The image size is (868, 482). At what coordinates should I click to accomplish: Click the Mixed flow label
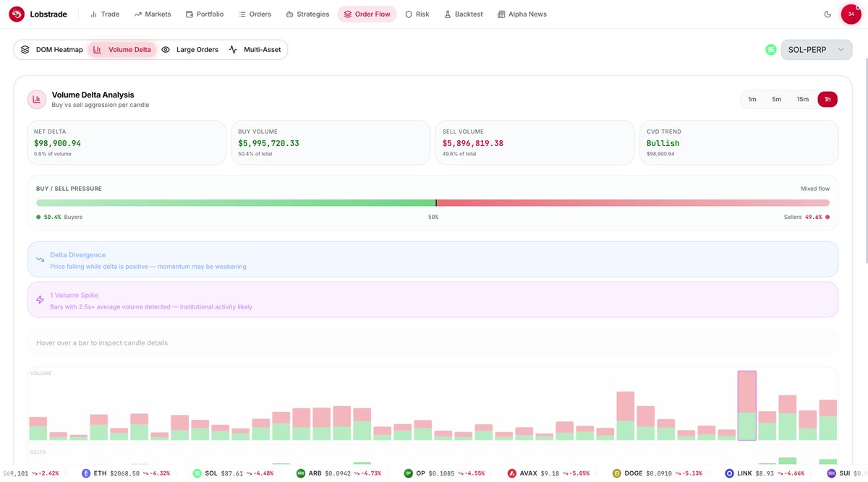(815, 189)
